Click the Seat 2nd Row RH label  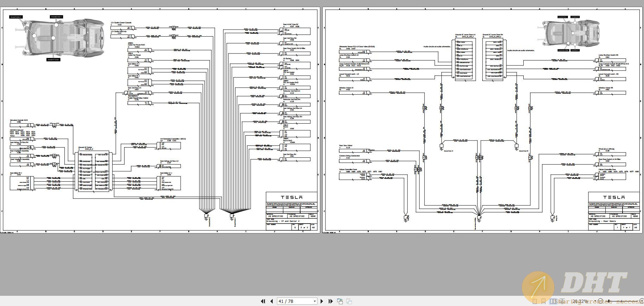(x=290, y=38)
